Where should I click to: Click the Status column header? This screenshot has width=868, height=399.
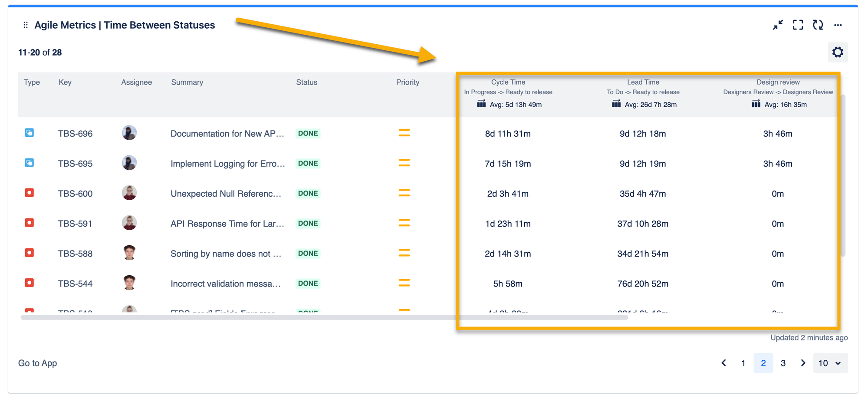coord(307,82)
